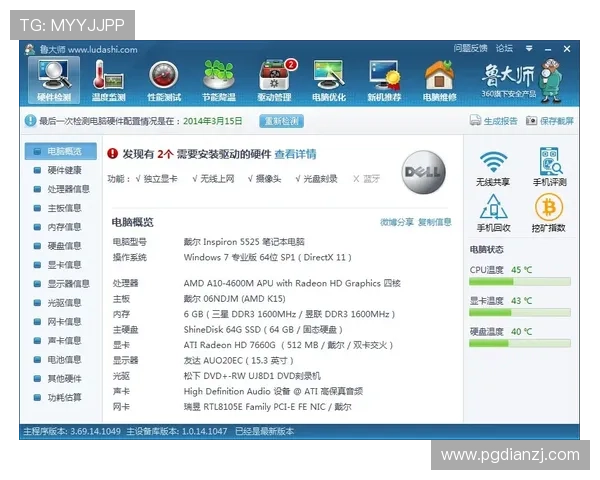Viewport: 600px width, 480px height.
Task: Click the 松下 DVD+-RW optical drive text
Action: pyautogui.click(x=252, y=376)
